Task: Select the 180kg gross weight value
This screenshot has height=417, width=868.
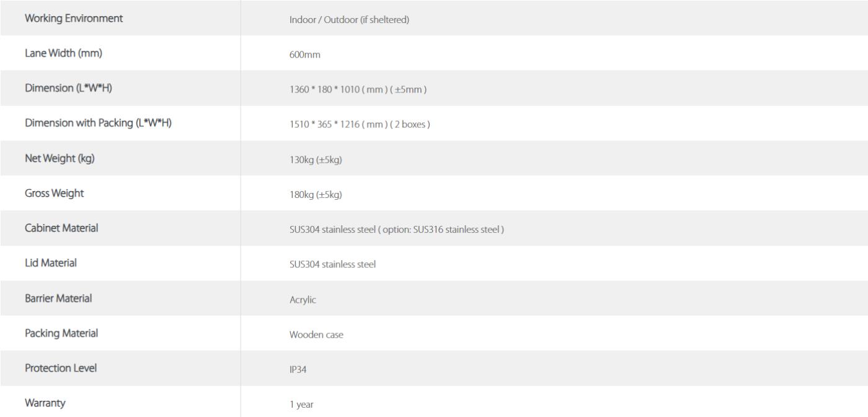Action: [x=316, y=195]
